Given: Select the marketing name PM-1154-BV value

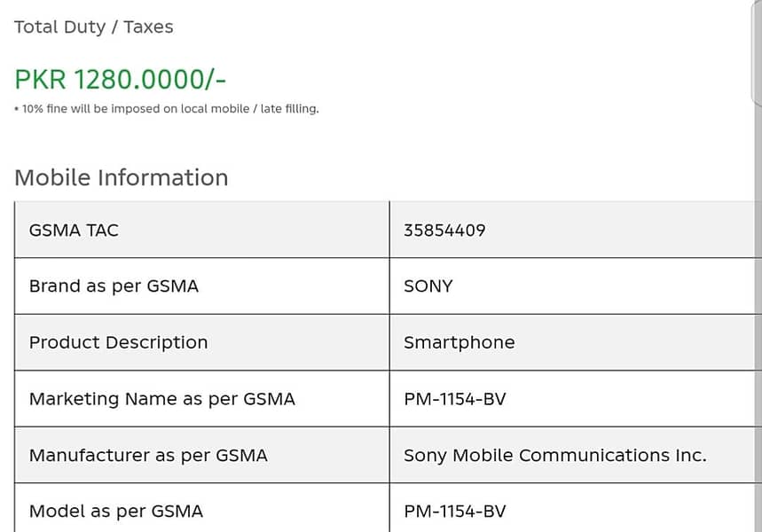Looking at the screenshot, I should [x=455, y=399].
